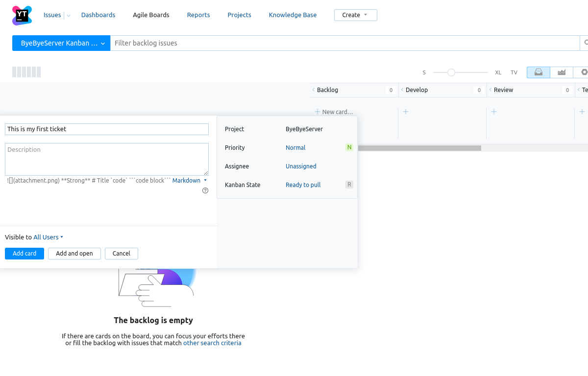Screen dimensions: 588x376
Task: Click the card summary field 'This is my first ticket'
Action: [107, 129]
